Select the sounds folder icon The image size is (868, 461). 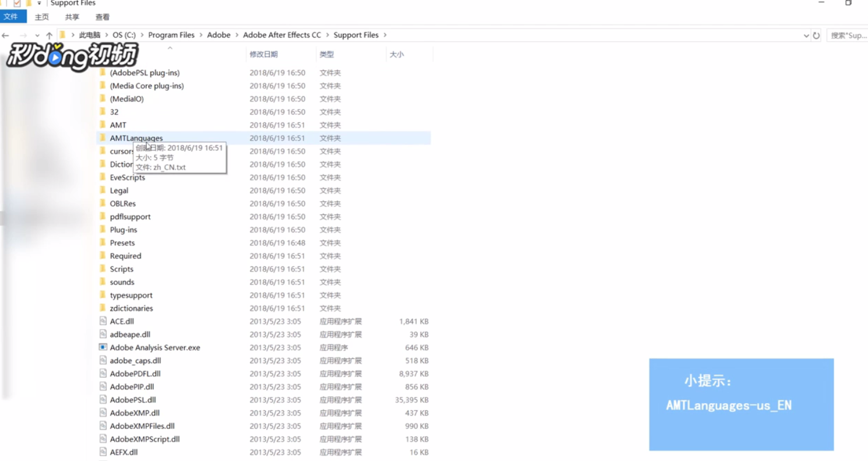point(103,282)
